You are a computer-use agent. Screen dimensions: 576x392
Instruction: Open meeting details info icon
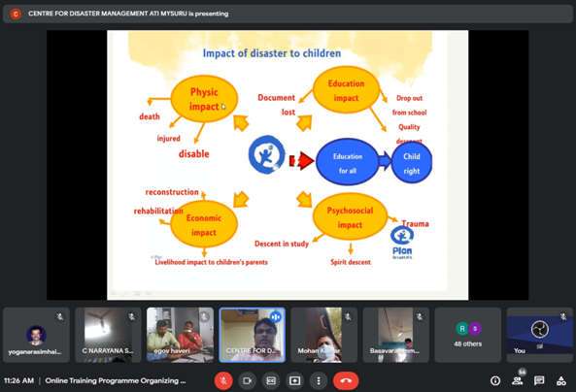pos(495,381)
